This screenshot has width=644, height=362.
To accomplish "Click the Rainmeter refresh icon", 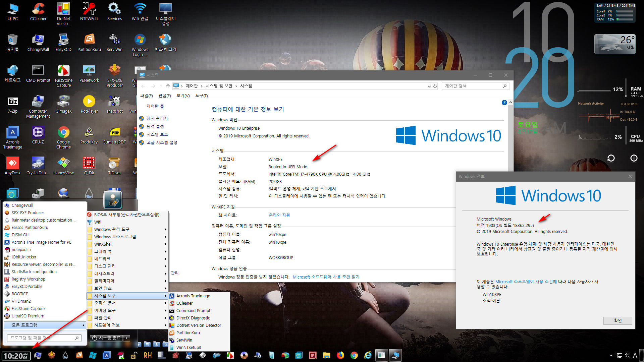I will (611, 158).
